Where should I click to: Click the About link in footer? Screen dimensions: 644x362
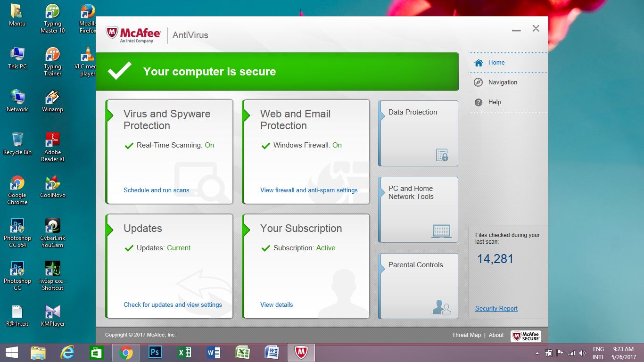[496, 335]
